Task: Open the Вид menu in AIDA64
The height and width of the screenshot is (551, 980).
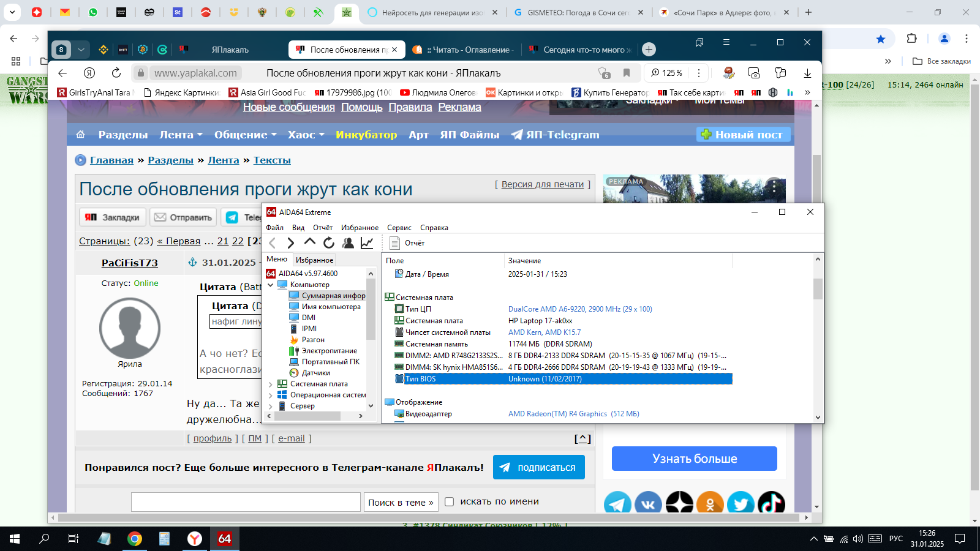Action: click(298, 228)
